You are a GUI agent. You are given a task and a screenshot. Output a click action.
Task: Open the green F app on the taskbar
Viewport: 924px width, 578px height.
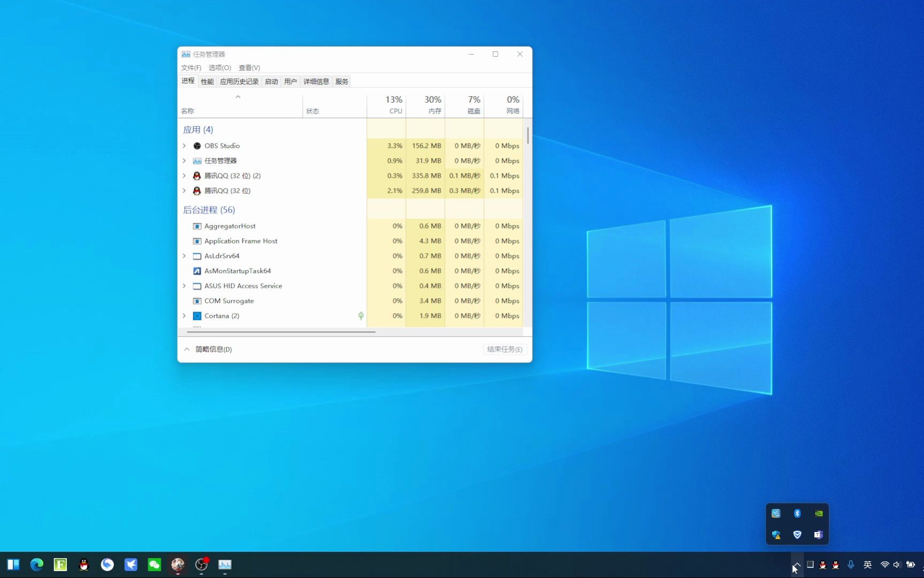[60, 565]
